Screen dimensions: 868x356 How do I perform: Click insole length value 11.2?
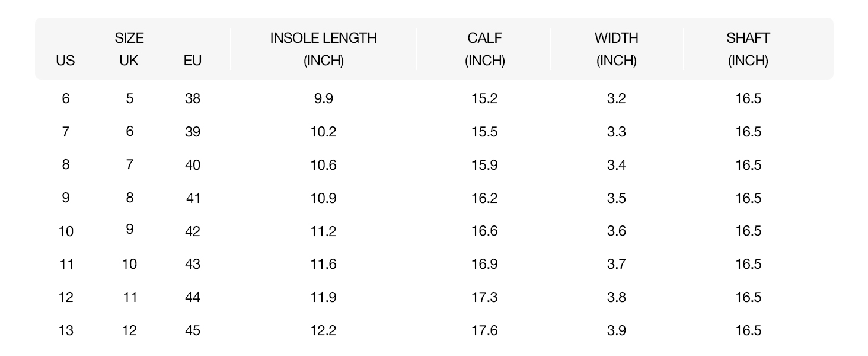[x=324, y=231]
